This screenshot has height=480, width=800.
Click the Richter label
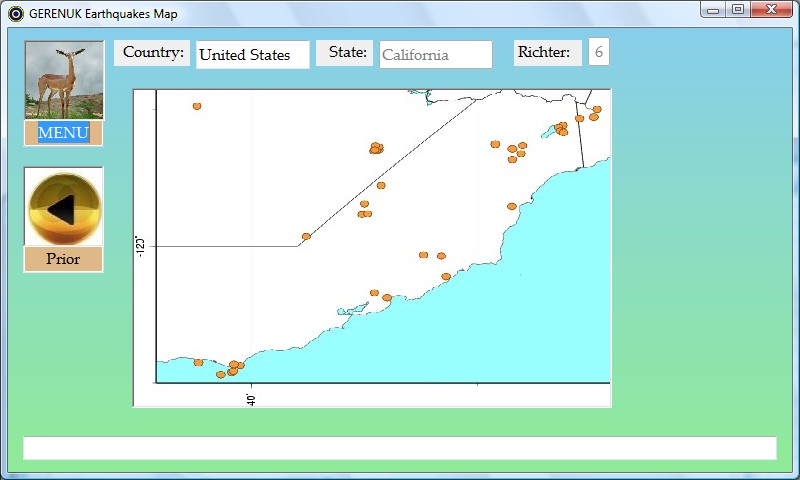pos(547,53)
